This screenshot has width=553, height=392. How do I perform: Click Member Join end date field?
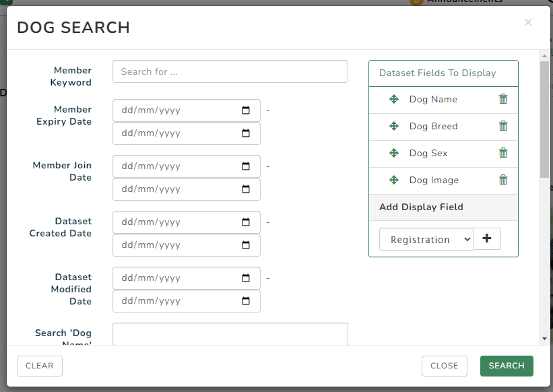coord(187,189)
